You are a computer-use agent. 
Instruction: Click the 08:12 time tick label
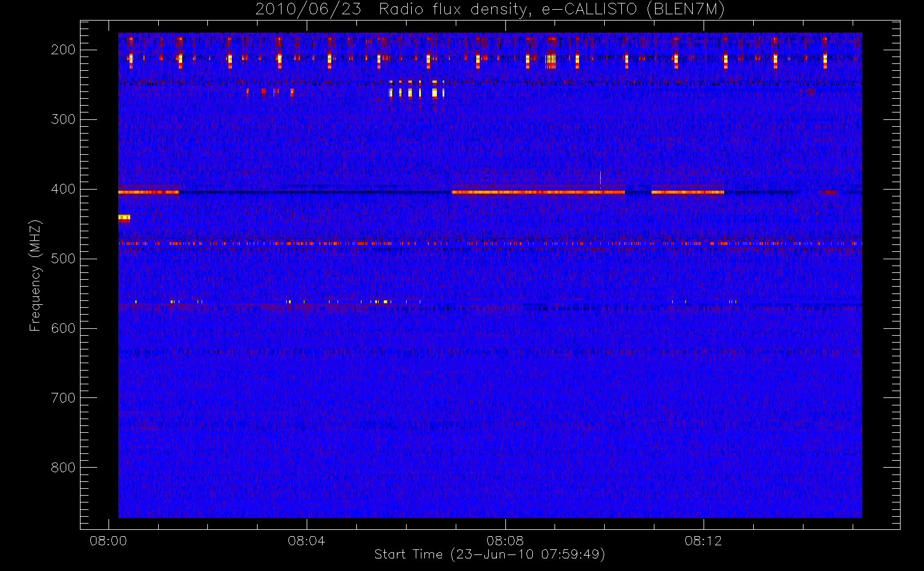pos(704,541)
